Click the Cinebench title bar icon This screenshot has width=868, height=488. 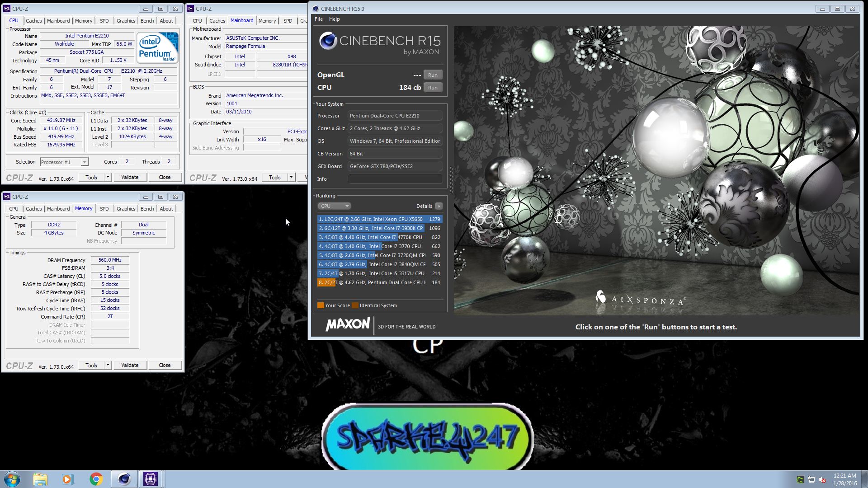[x=315, y=9]
